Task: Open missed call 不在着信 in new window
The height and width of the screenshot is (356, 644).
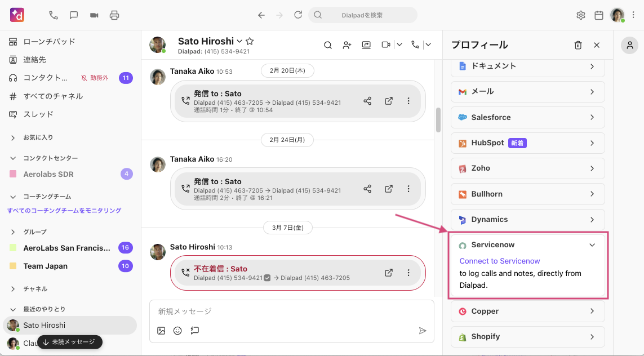Action: pos(389,273)
